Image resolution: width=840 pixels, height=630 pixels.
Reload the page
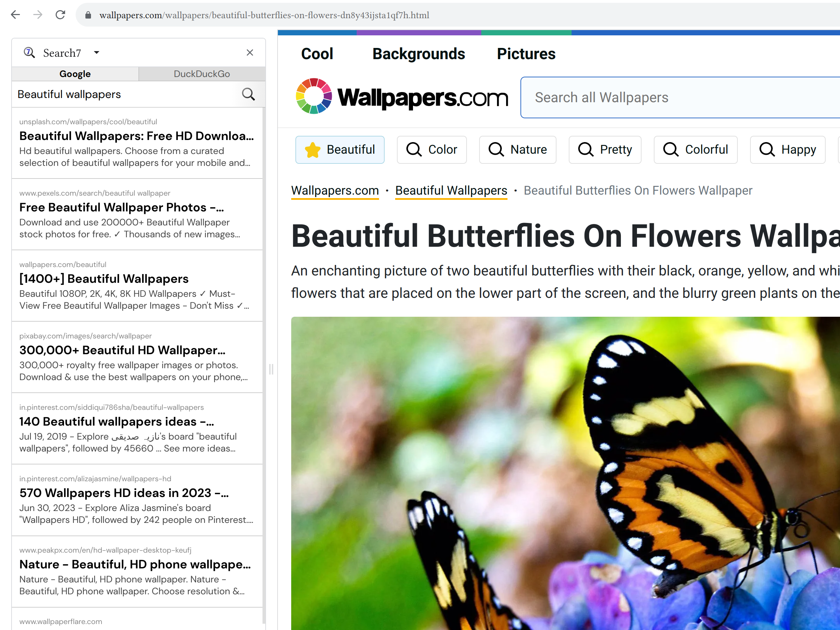(61, 15)
